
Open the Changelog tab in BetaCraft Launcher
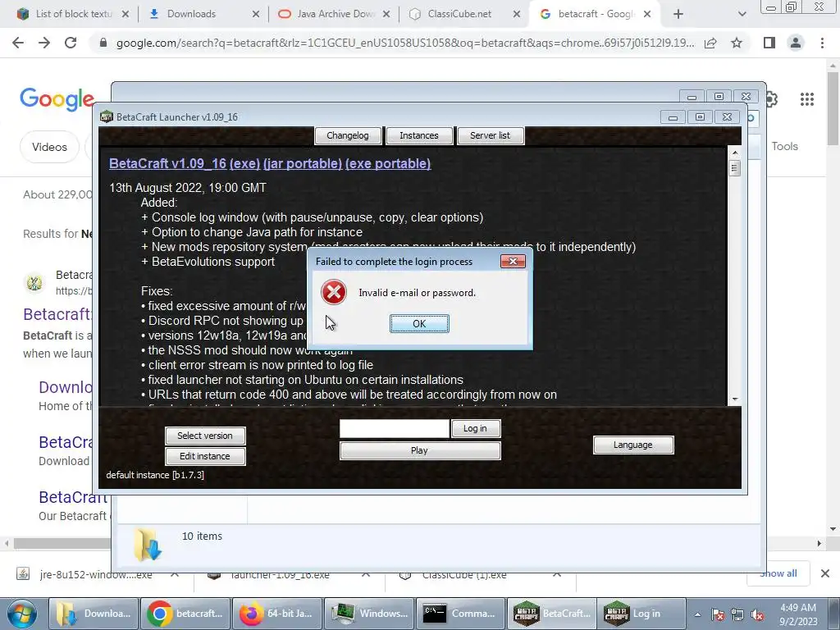[348, 135]
